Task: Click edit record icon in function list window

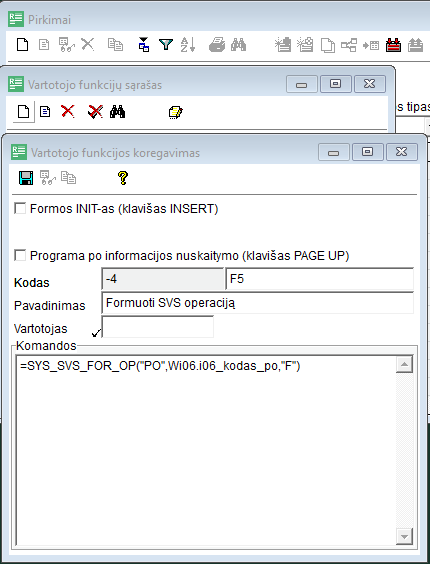Action: click(x=45, y=112)
